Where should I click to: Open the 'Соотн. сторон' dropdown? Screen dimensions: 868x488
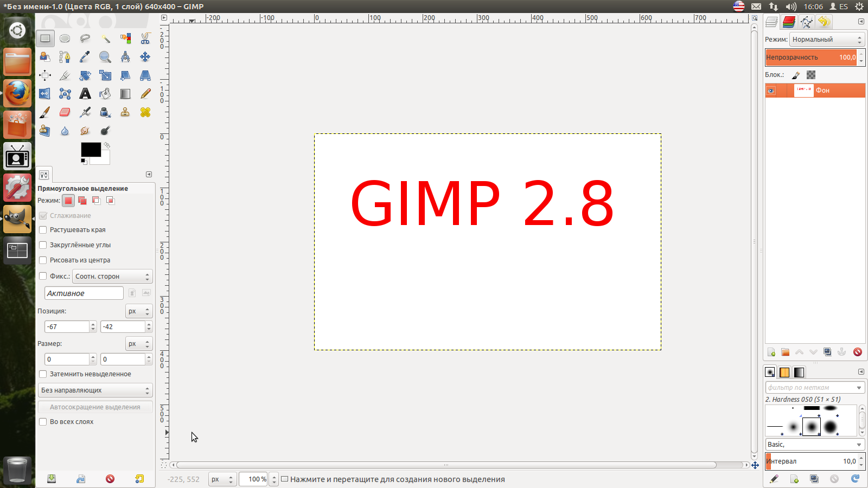click(113, 277)
